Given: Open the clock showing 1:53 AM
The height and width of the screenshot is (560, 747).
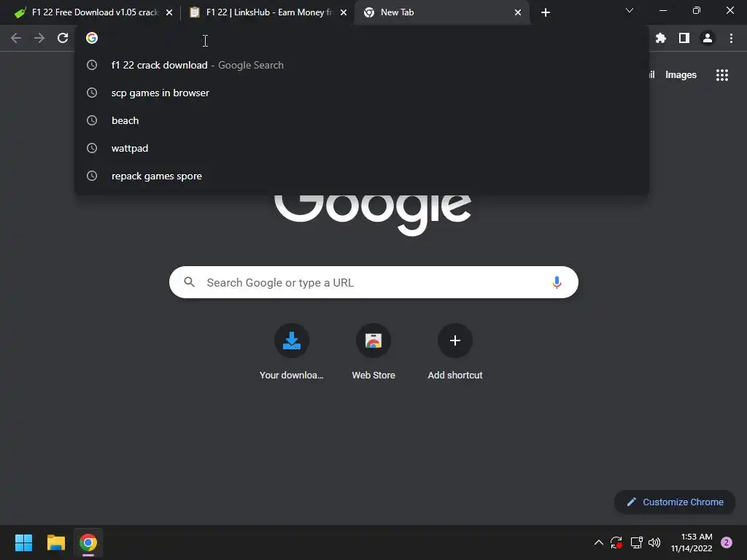Looking at the screenshot, I should [692, 542].
